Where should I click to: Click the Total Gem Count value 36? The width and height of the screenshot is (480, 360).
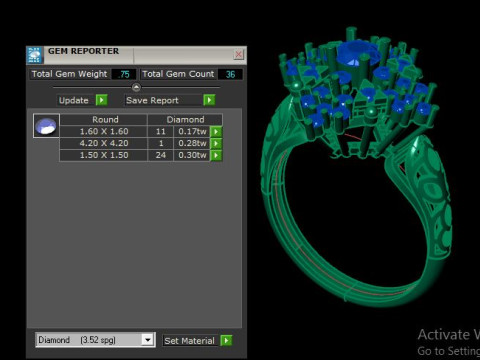tap(230, 74)
